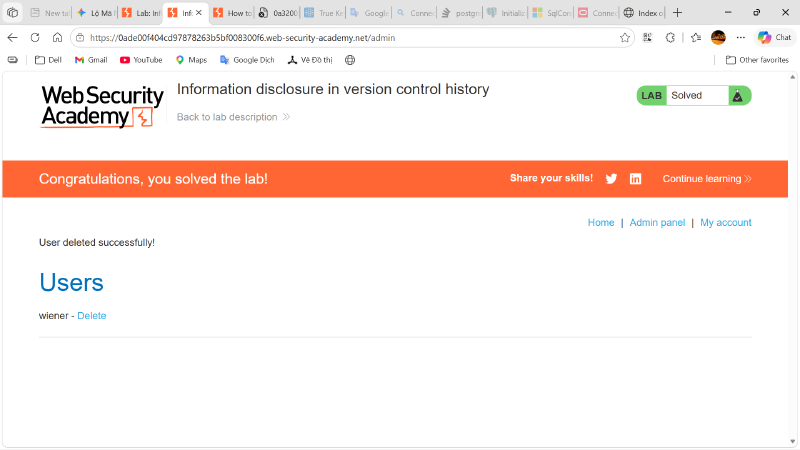This screenshot has height=450, width=800.
Task: Switch to the postgre tab
Action: point(461,13)
